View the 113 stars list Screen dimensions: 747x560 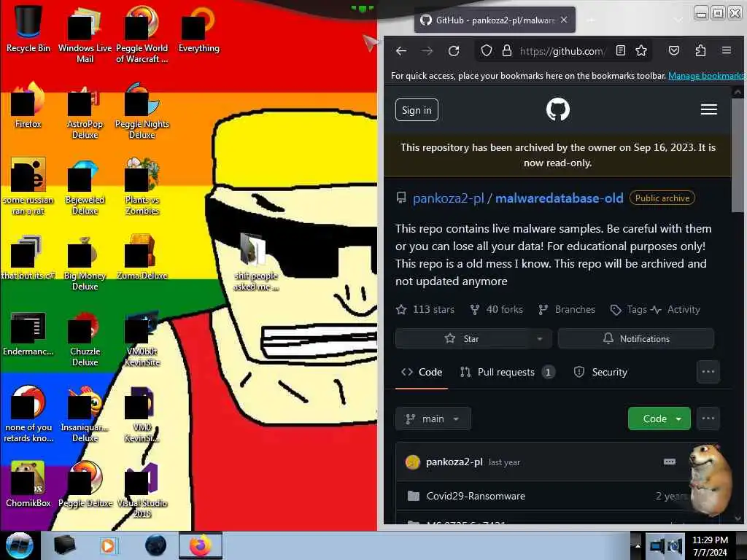(425, 309)
